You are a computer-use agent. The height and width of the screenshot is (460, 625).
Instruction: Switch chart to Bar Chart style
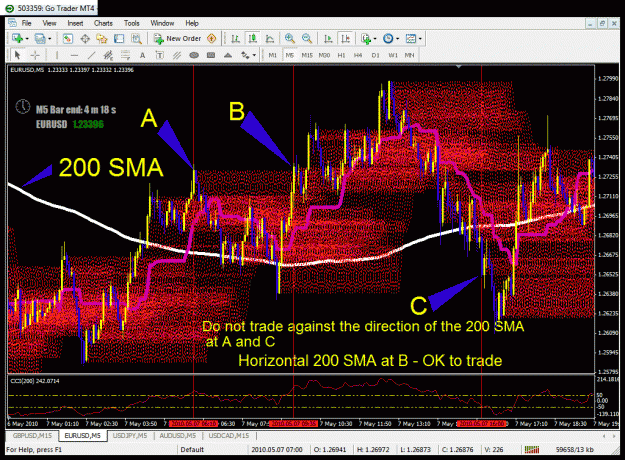[235, 38]
